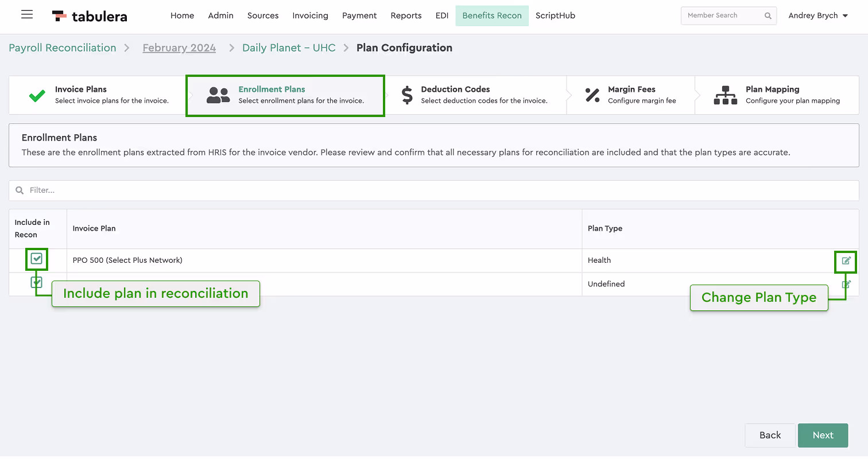Click Daily Planet – UHC breadcrumb
The image size is (868, 459).
click(289, 48)
